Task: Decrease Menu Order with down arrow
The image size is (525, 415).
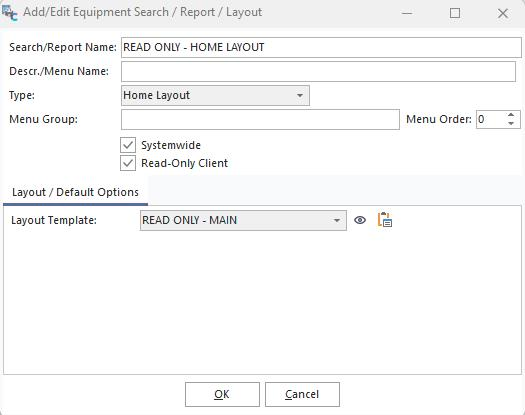Action: (x=511, y=124)
